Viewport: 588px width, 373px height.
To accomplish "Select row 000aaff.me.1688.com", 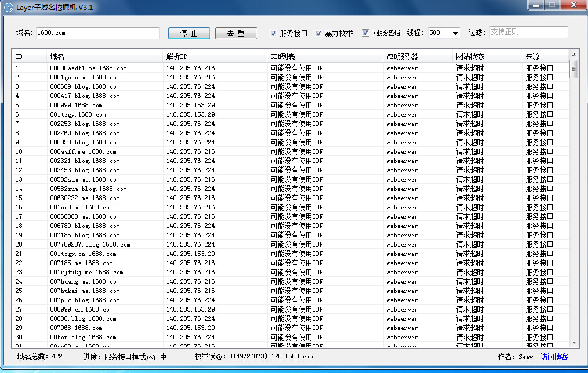I will click(291, 151).
